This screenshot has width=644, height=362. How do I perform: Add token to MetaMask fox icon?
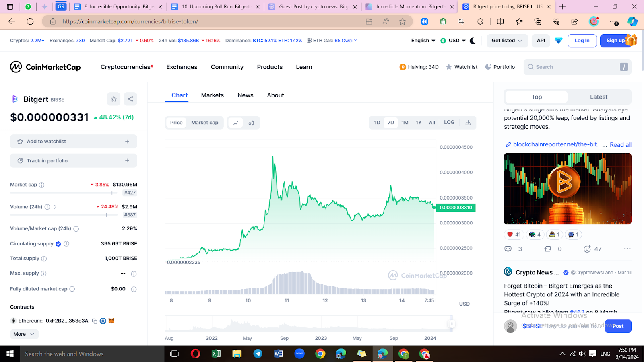(111, 321)
